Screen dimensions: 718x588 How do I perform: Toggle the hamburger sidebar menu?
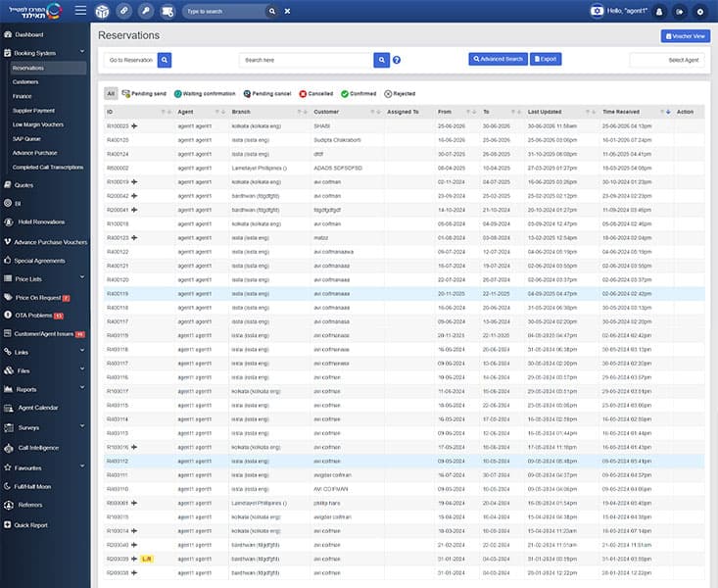tap(80, 11)
